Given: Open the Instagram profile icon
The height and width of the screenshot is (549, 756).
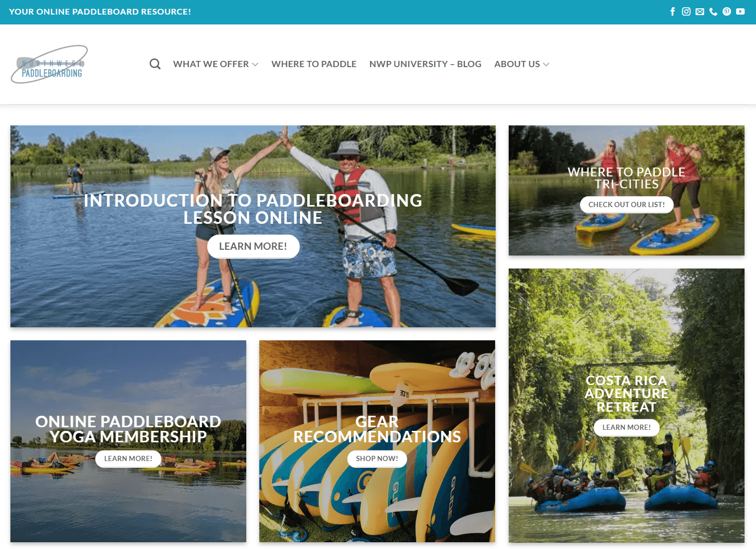Looking at the screenshot, I should coord(686,11).
